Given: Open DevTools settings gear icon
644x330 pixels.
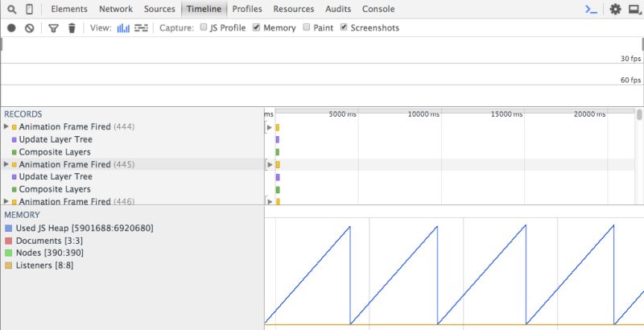Looking at the screenshot, I should pyautogui.click(x=615, y=9).
